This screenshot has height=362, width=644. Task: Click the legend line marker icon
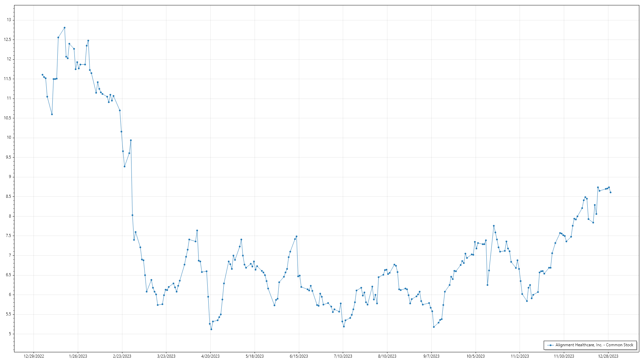point(550,345)
